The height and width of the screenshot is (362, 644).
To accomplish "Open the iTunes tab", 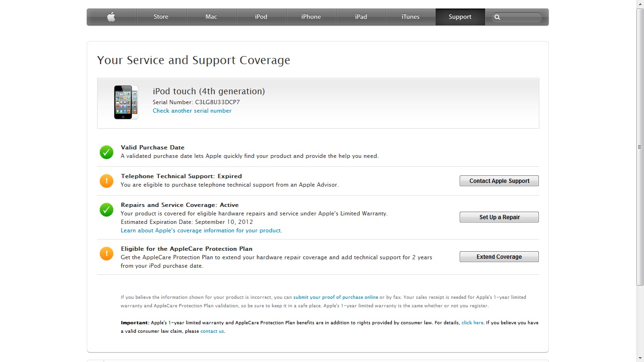I will [411, 17].
